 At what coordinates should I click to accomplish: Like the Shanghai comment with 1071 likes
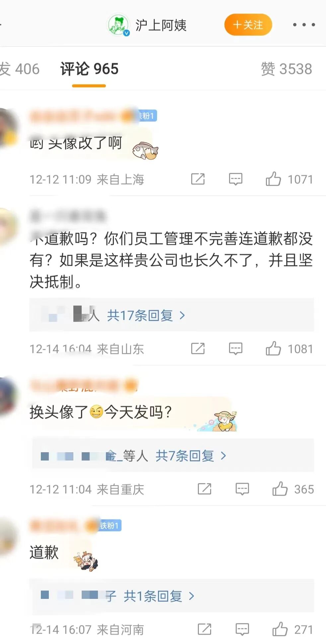tap(273, 179)
